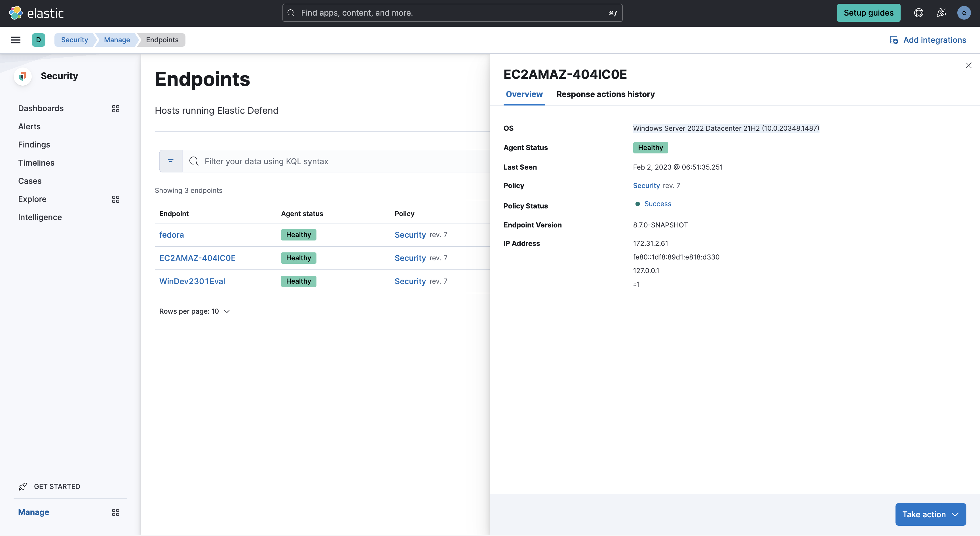Open the D space switcher
This screenshot has height=536, width=980.
[x=39, y=40]
